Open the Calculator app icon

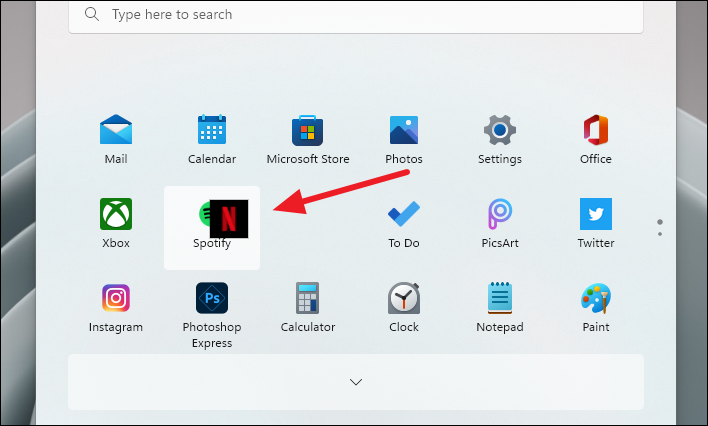point(307,298)
